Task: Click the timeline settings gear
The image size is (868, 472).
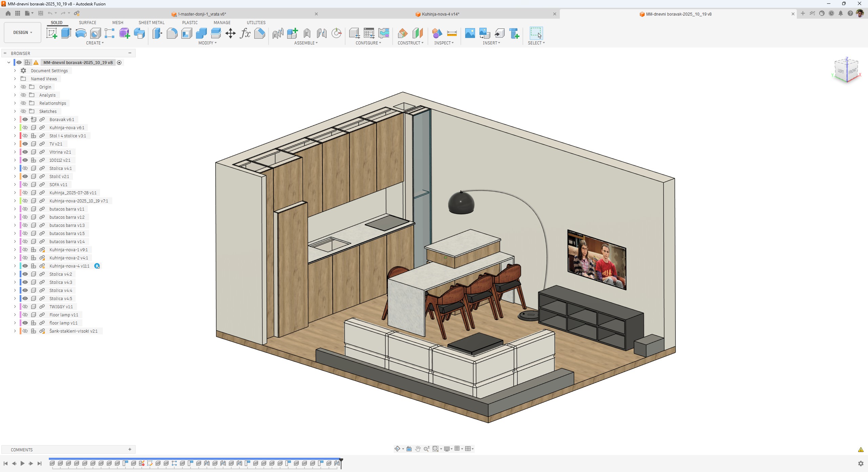Action: pyautogui.click(x=861, y=463)
